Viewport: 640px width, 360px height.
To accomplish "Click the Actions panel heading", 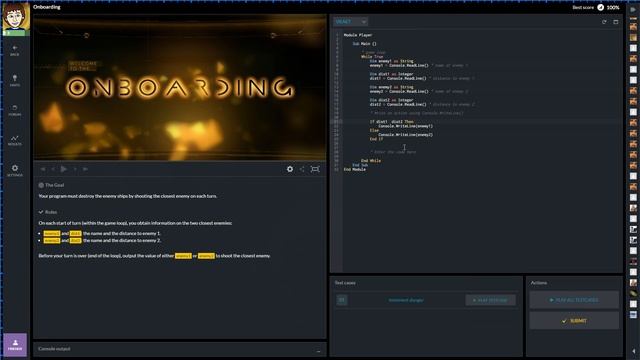I will click(538, 283).
